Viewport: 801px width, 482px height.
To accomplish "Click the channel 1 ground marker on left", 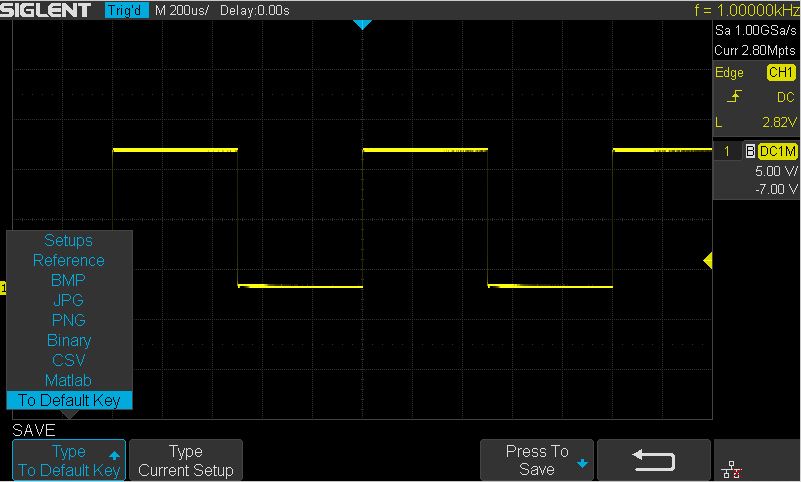I will (x=4, y=289).
